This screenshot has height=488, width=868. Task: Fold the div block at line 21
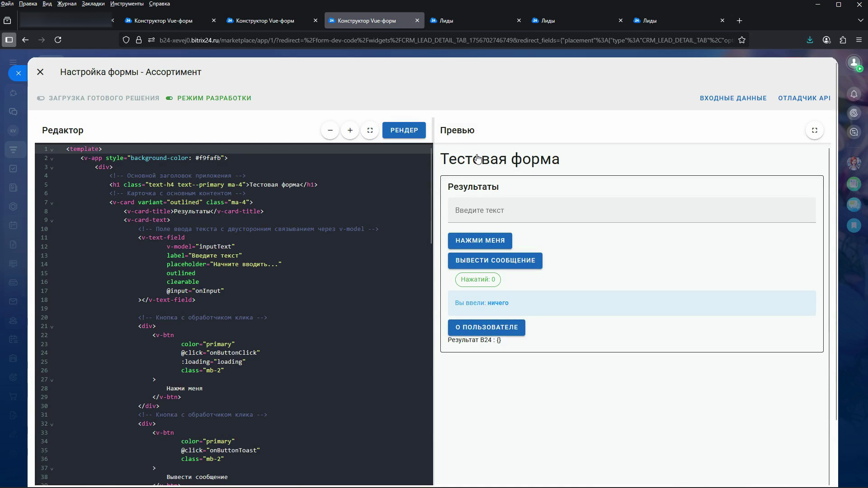pos(52,327)
